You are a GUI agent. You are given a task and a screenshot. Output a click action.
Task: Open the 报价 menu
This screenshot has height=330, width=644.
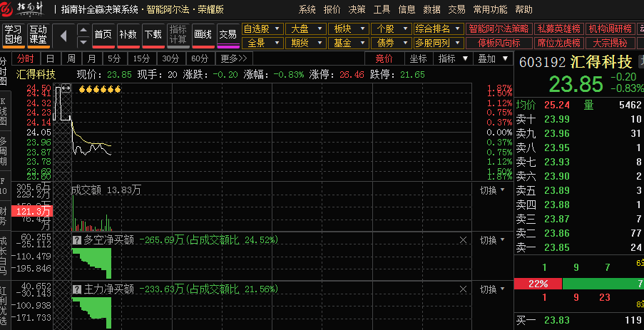pyautogui.click(x=332, y=9)
